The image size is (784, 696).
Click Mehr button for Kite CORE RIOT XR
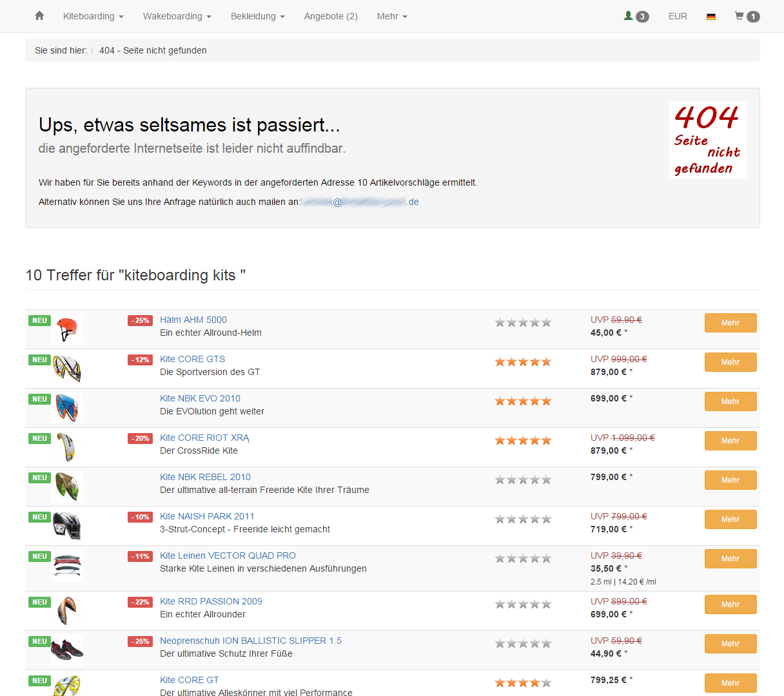pos(730,441)
